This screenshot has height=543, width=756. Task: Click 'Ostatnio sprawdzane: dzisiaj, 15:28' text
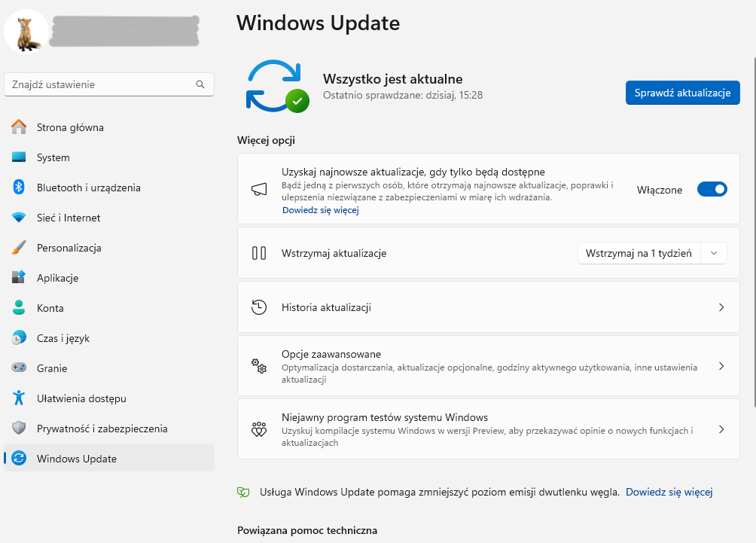pyautogui.click(x=403, y=95)
